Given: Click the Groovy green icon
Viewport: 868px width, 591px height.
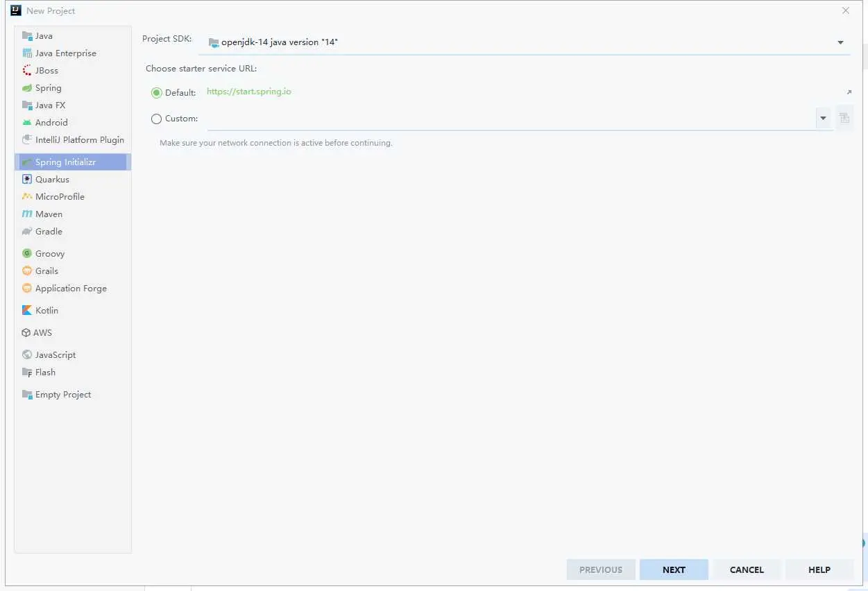Looking at the screenshot, I should pyautogui.click(x=27, y=254).
